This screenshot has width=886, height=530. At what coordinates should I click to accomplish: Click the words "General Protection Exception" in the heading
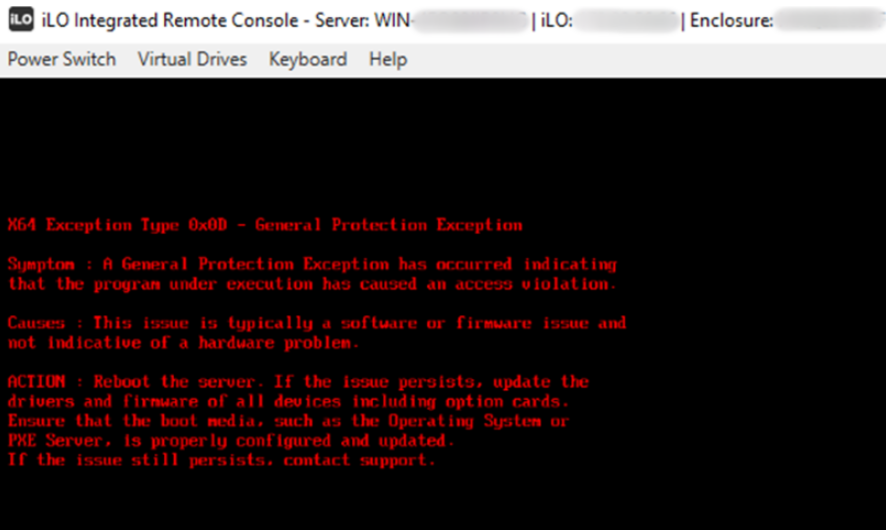click(x=389, y=225)
